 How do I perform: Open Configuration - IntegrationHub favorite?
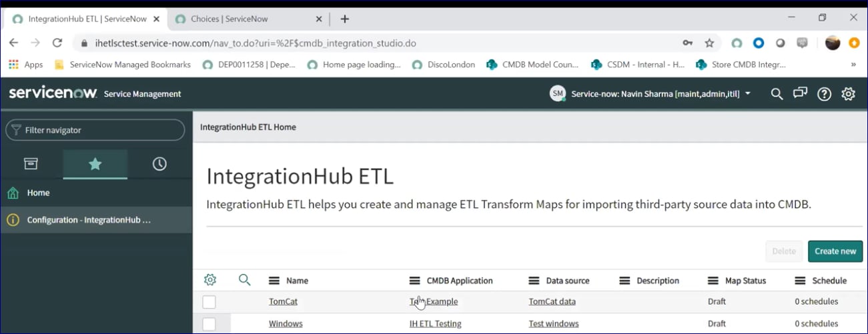coord(95,220)
